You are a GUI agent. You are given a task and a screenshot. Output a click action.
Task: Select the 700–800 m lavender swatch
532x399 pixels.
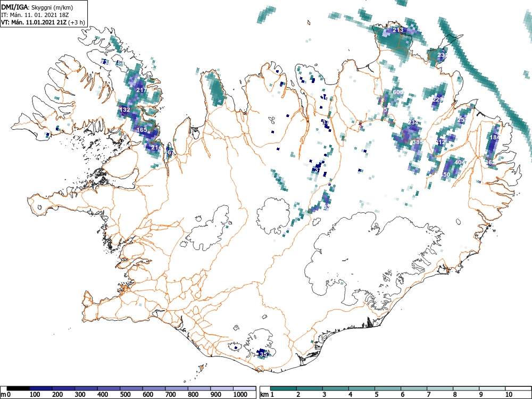[x=177, y=388]
